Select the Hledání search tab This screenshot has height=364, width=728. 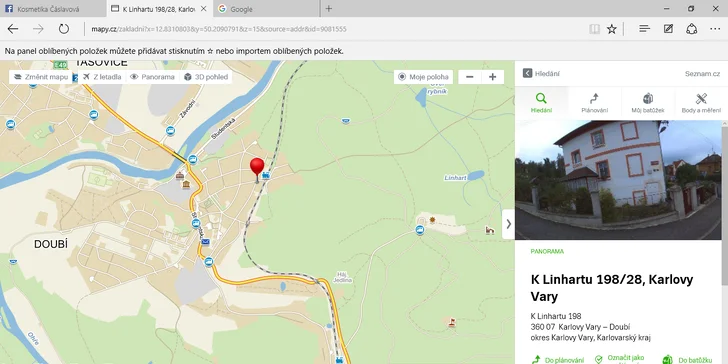point(541,103)
